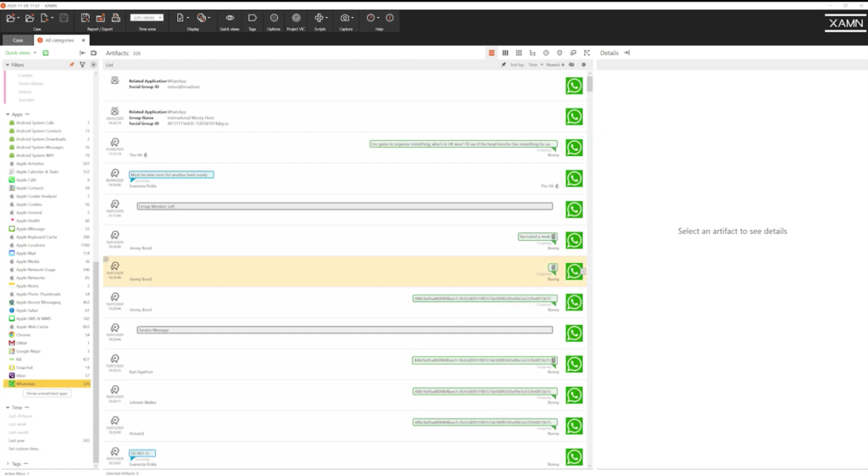Image resolution: width=868 pixels, height=476 pixels.
Task: Open the SECRET.7z message from Evanesta Pickle
Action: coord(142,453)
